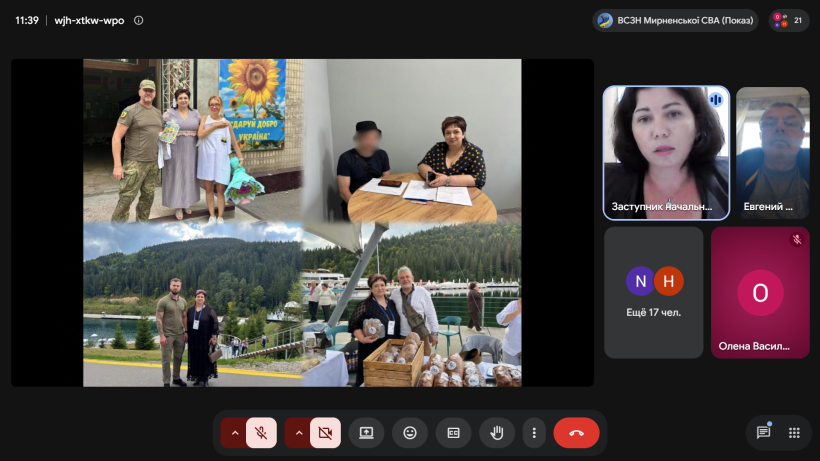The height and width of the screenshot is (461, 820).
Task: Click the muted mic icon on Олена tile
Action: coord(796,240)
